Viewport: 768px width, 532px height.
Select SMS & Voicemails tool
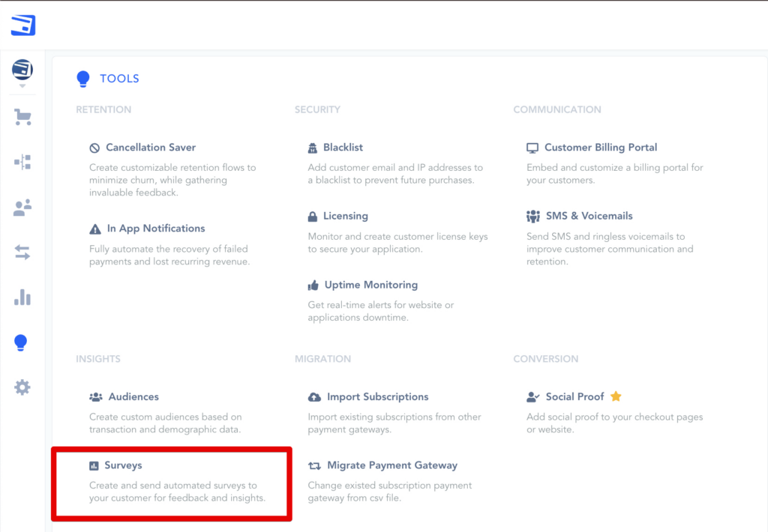tap(589, 216)
